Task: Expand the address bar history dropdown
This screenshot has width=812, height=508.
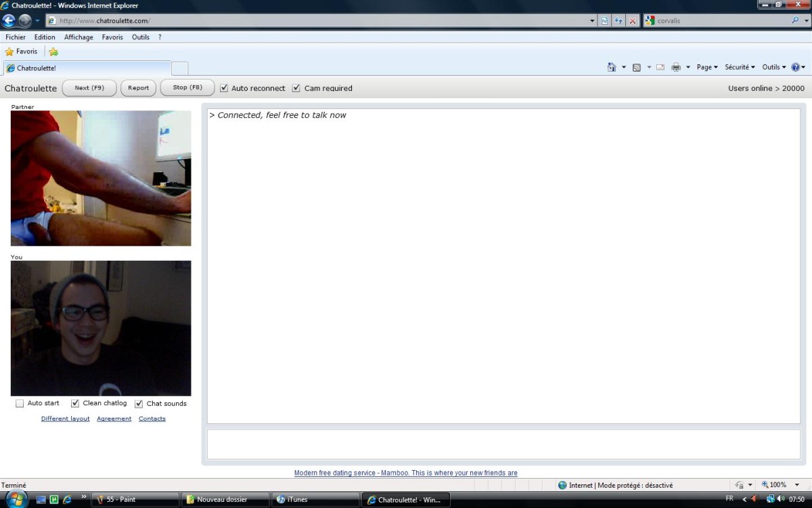Action: 593,21
